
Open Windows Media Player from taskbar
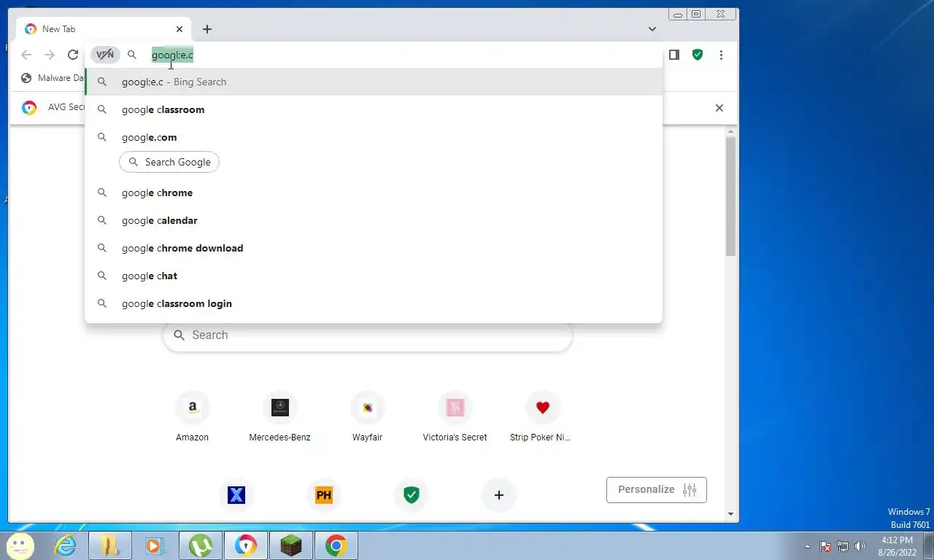tap(155, 545)
